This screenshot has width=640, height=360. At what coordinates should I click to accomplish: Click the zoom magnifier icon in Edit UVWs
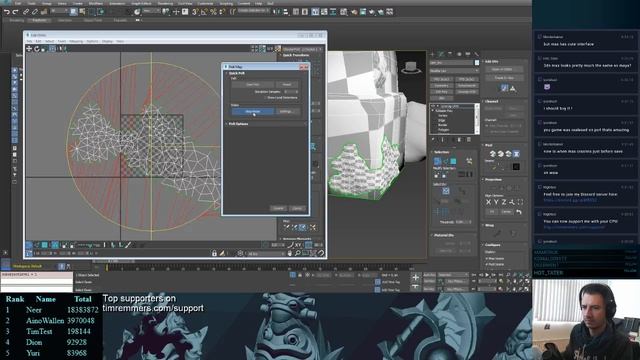298,253
